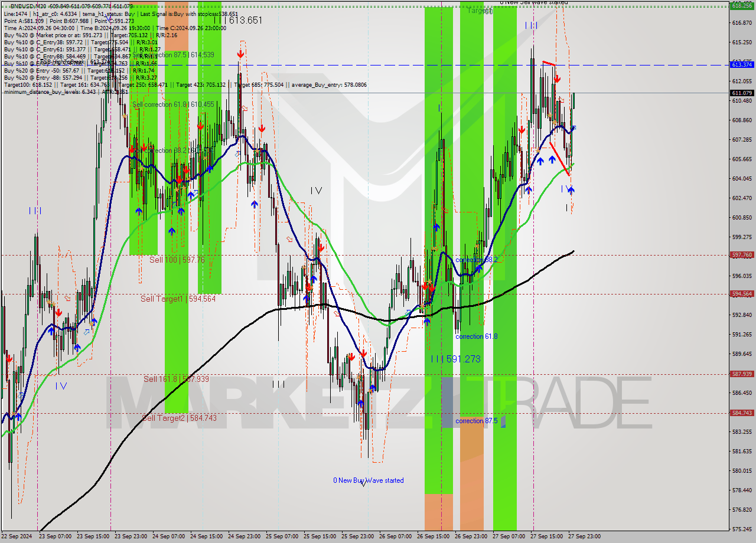
Task: Click the 576.820 price axis value
Action: [x=742, y=510]
